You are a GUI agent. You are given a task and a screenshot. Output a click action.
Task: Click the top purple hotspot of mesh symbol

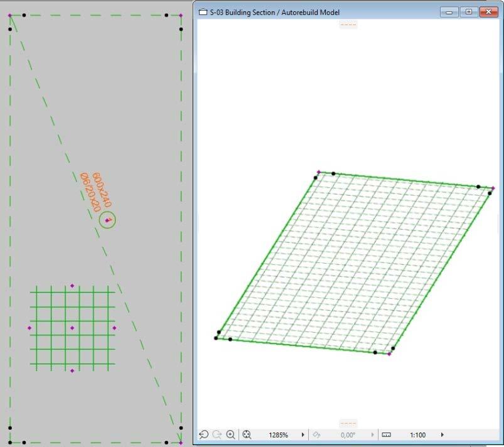tap(72, 286)
